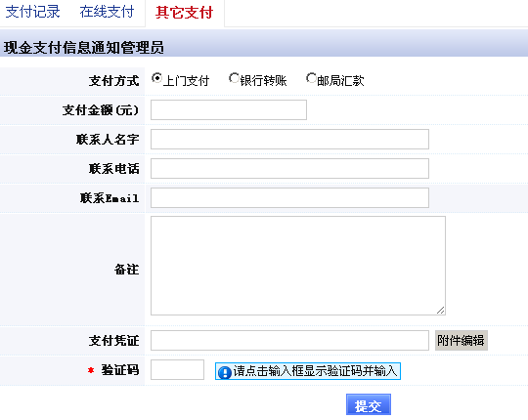Select the 上门支付 radio button

pyautogui.click(x=156, y=78)
